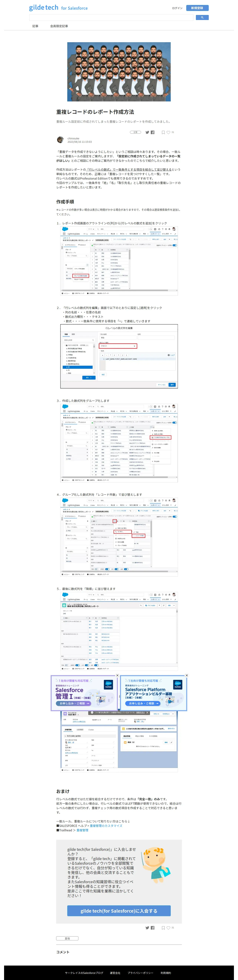Click the おまけ section heading
The image size is (238, 980).
click(x=63, y=791)
